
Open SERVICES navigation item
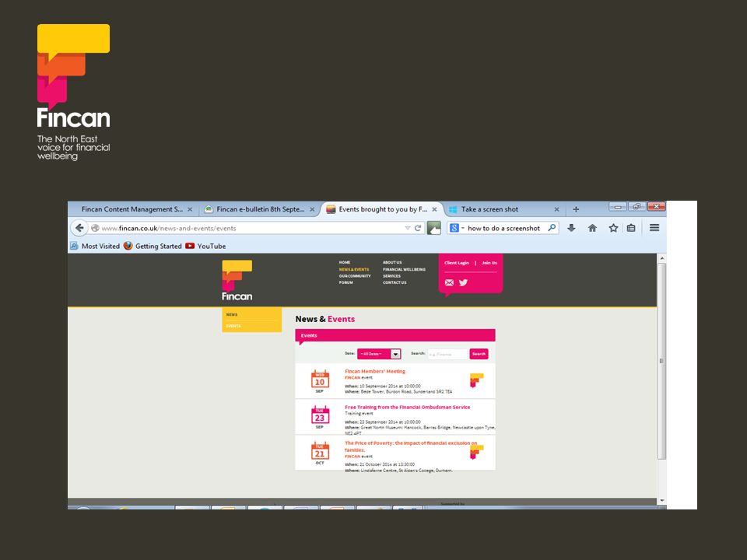391,276
